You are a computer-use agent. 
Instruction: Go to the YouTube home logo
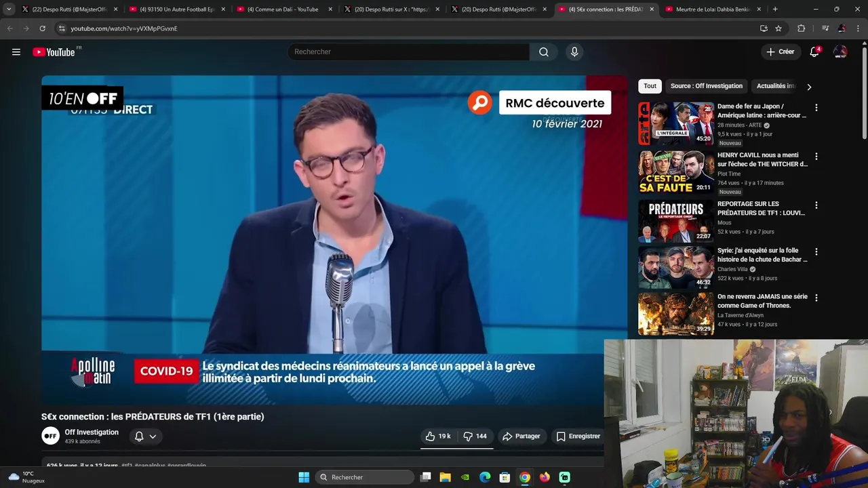click(x=54, y=52)
